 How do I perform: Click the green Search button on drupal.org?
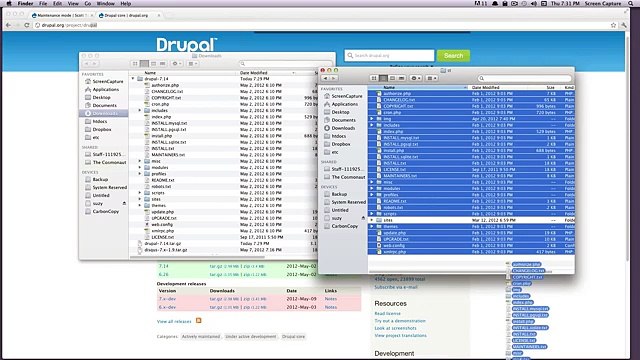[453, 56]
